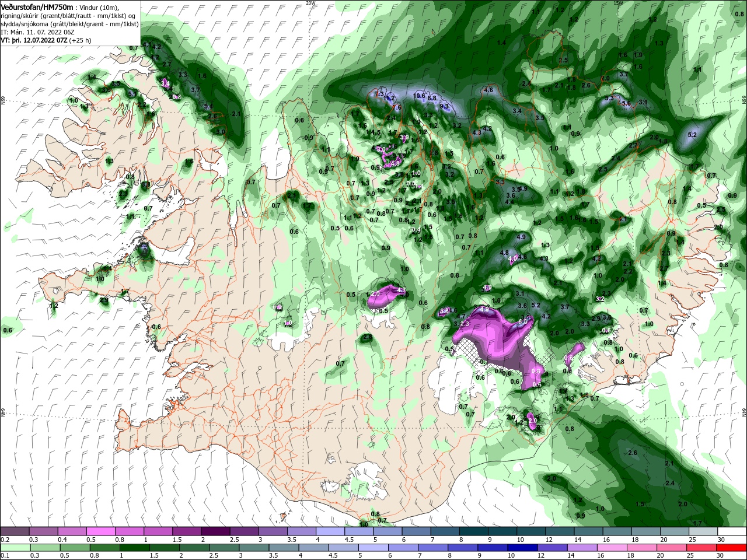Click the pale gray 25 swatch, top legend row
Image resolution: width=747 pixels, height=560 pixels.
(x=703, y=531)
